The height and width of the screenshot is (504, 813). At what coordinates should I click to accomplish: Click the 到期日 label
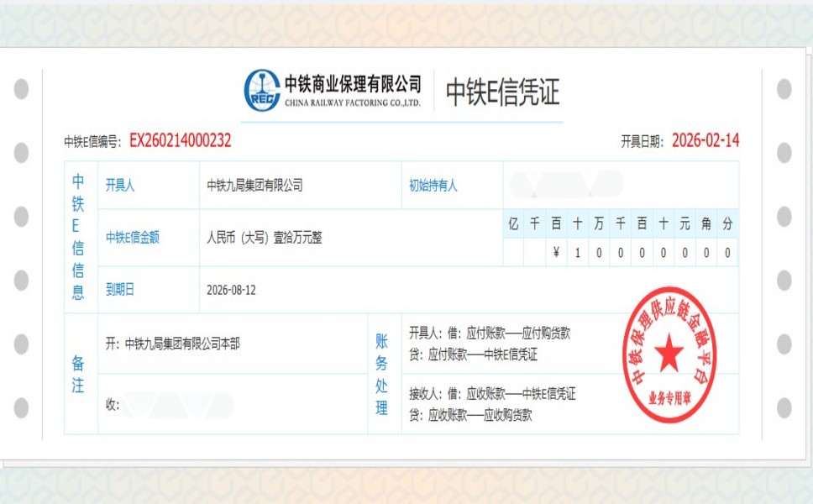coord(120,289)
